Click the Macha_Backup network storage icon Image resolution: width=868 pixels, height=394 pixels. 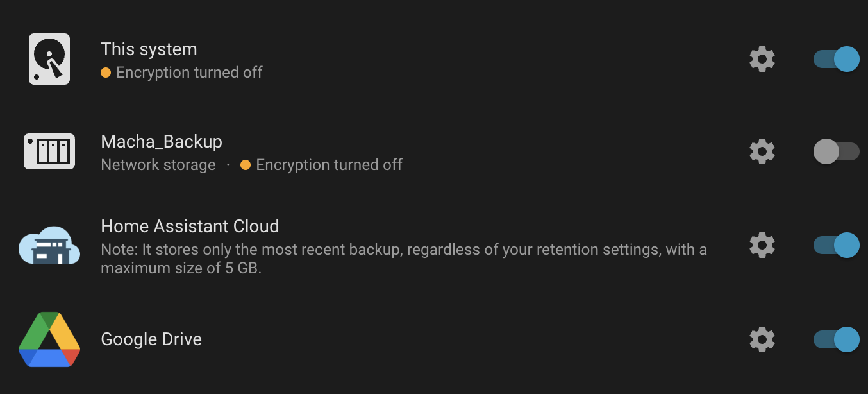[x=49, y=151]
